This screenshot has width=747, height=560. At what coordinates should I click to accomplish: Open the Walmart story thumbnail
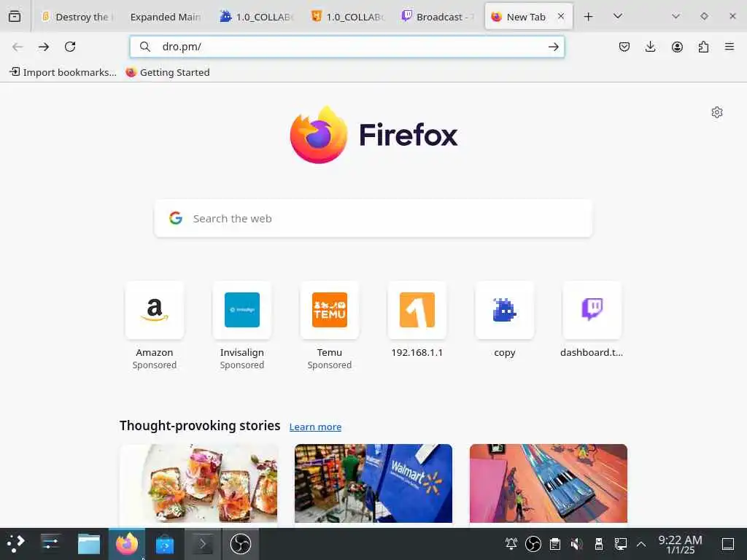pos(373,483)
